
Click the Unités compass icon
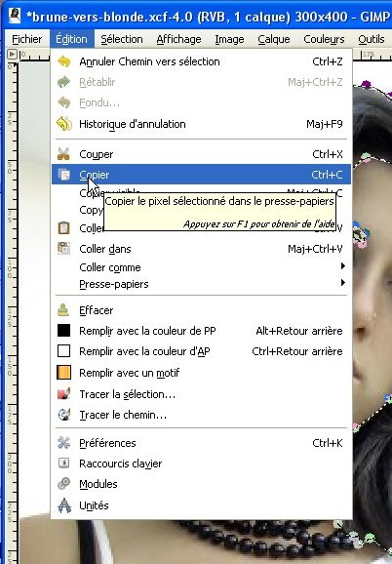tap(64, 505)
